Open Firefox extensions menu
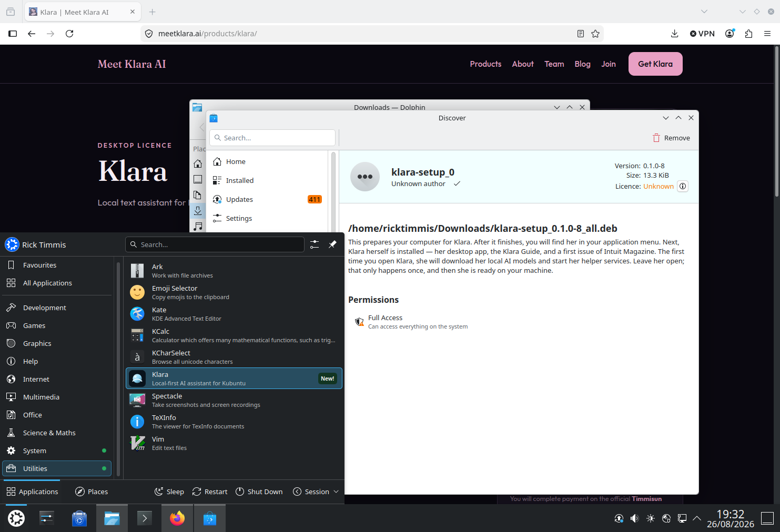Viewport: 780px width, 532px height. tap(748, 34)
